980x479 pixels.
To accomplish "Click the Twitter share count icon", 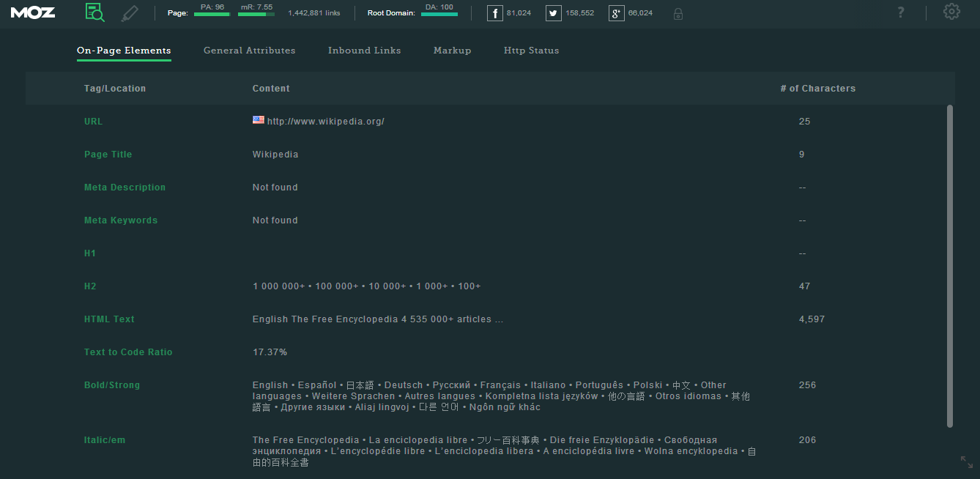I will 554,13.
